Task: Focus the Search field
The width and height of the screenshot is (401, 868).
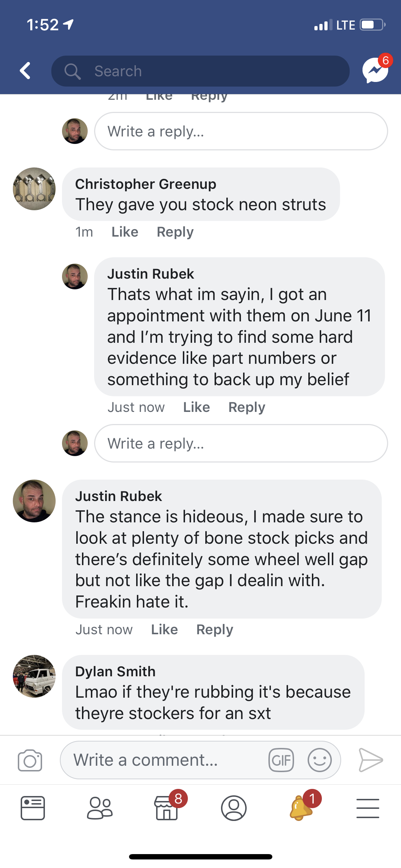Action: pyautogui.click(x=200, y=71)
